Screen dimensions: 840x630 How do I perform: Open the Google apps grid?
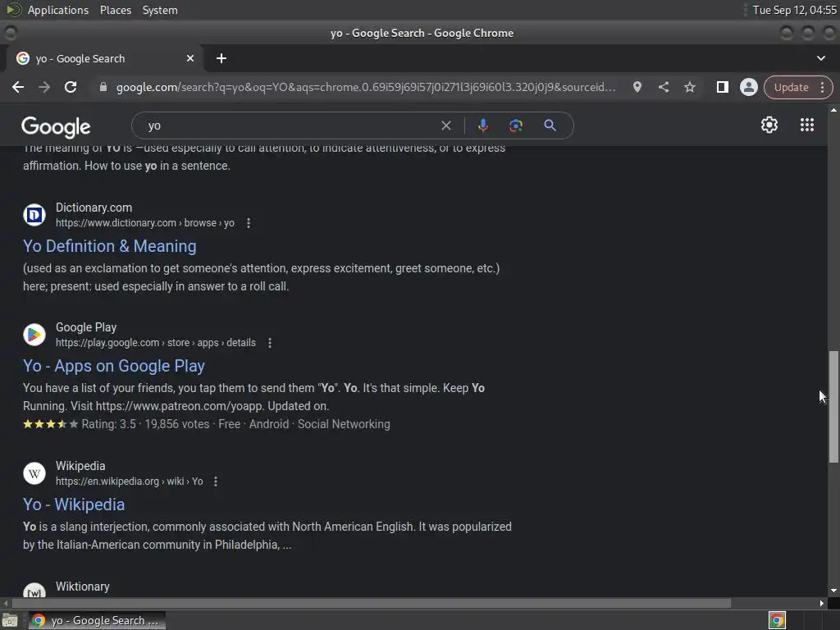[807, 126]
